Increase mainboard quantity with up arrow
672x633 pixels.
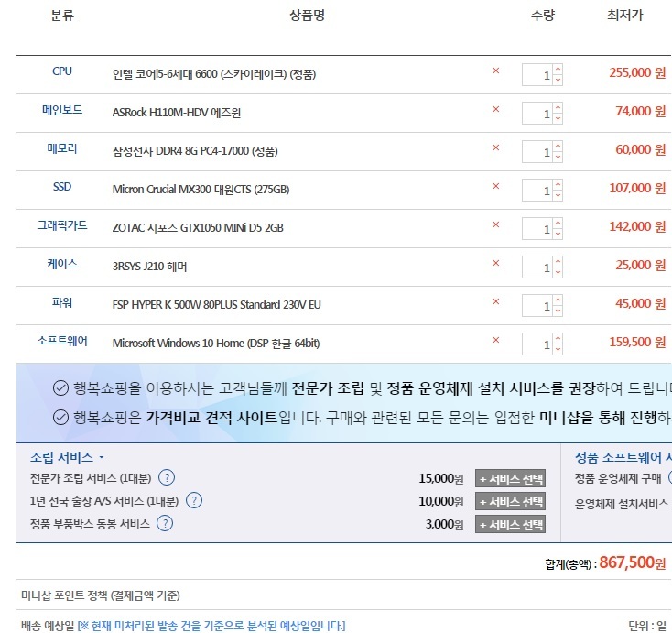click(x=558, y=108)
